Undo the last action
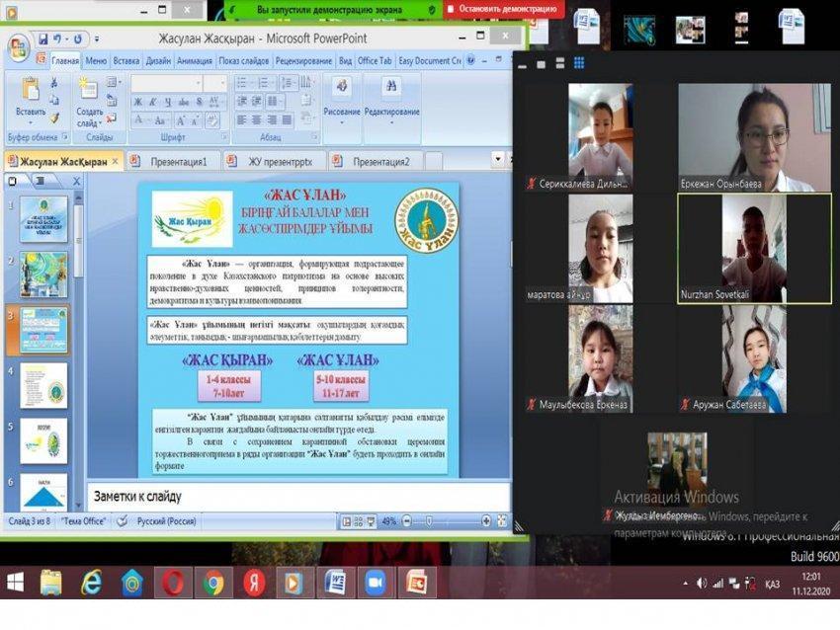 [57, 39]
